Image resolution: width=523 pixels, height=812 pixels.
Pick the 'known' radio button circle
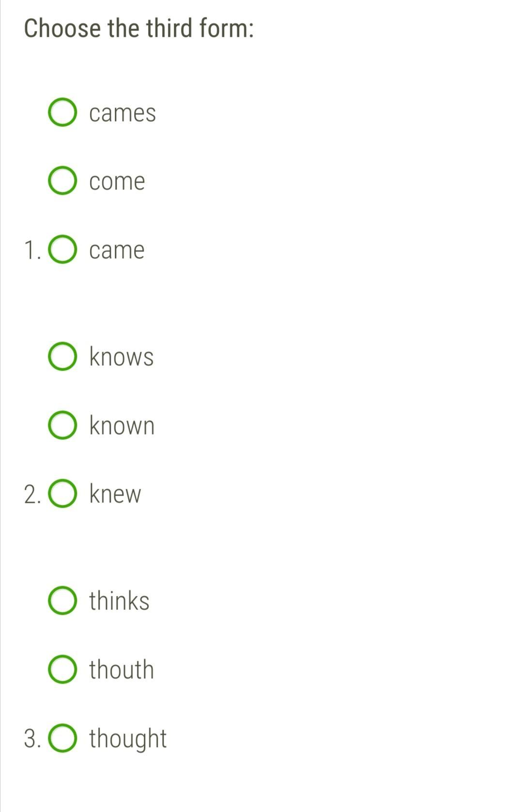pyautogui.click(x=62, y=425)
